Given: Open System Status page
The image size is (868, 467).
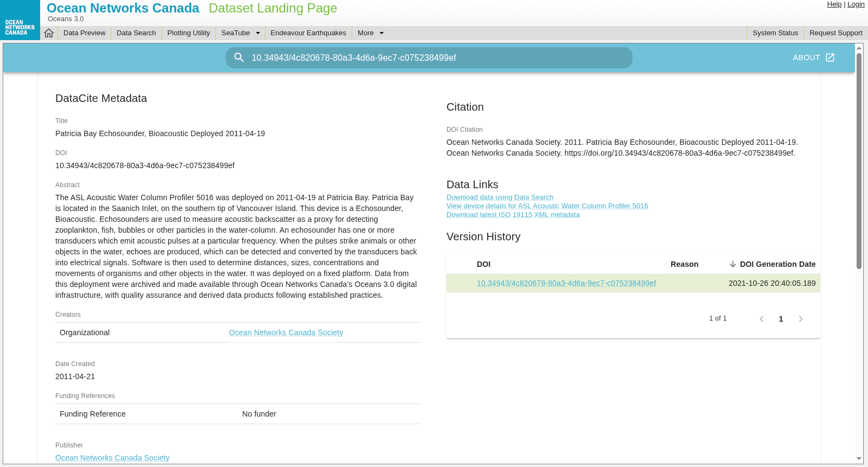Looking at the screenshot, I should [775, 33].
